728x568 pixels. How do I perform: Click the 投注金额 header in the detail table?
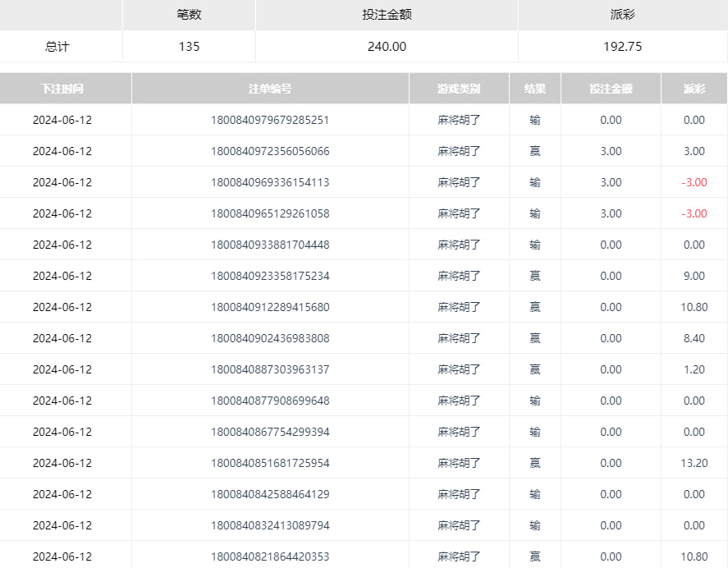[611, 89]
